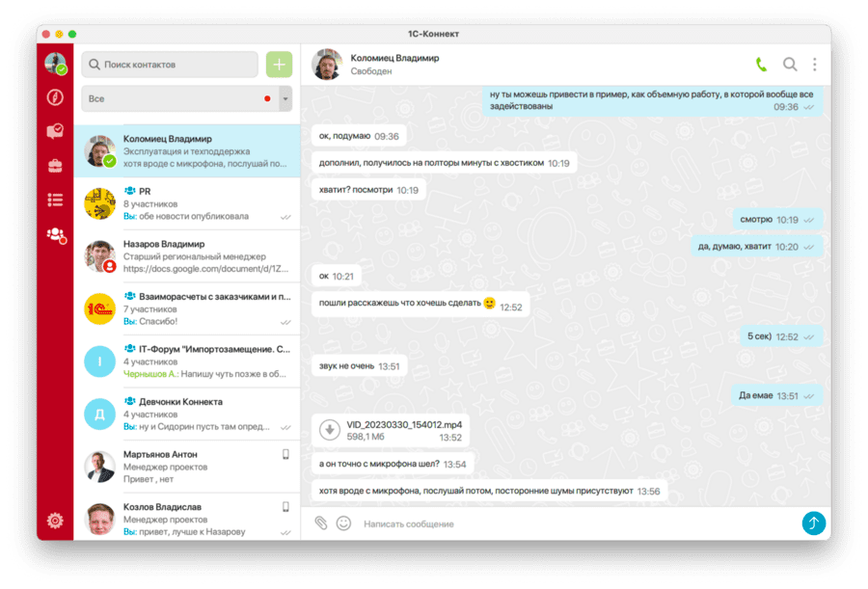Click message 'а он точно с микрофона шел?'
Image resolution: width=868 pixels, height=589 pixels.
[x=393, y=464]
